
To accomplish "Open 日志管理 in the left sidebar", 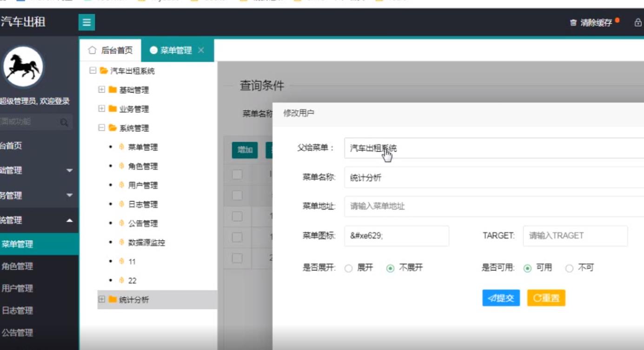I will point(39,311).
